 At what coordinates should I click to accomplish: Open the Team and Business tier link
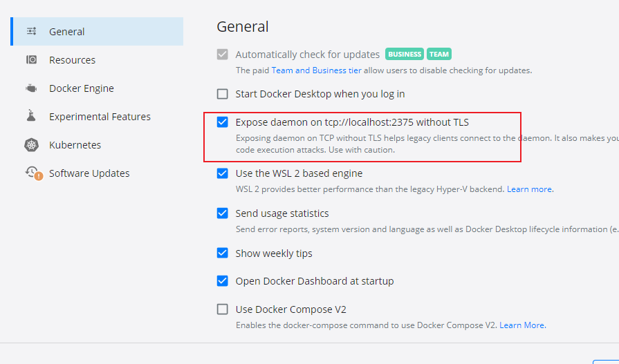pyautogui.click(x=316, y=70)
